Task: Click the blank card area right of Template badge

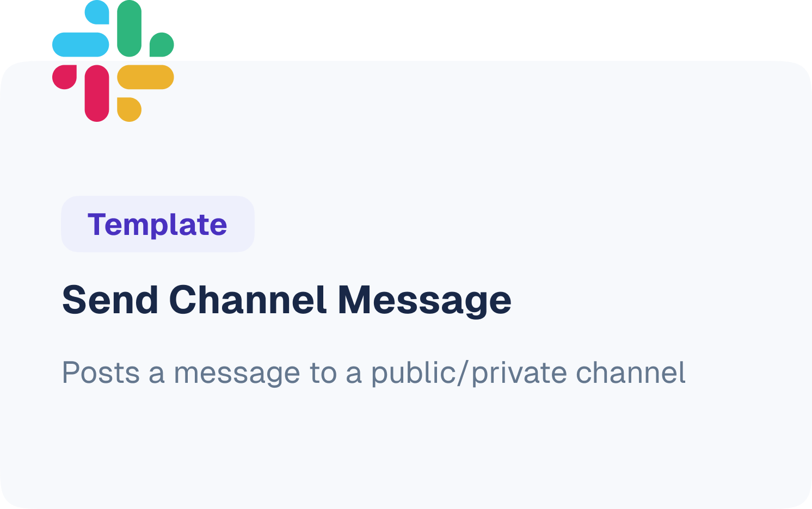Action: coord(533,224)
